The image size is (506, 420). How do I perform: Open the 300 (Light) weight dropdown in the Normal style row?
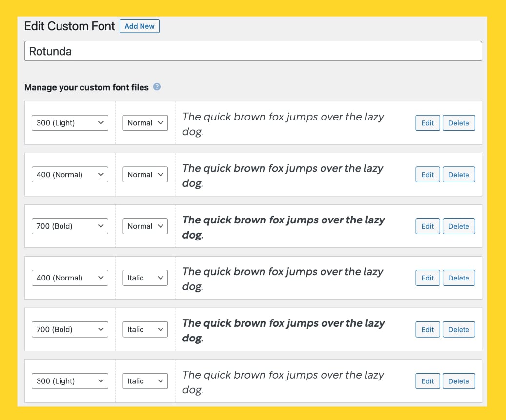click(70, 123)
